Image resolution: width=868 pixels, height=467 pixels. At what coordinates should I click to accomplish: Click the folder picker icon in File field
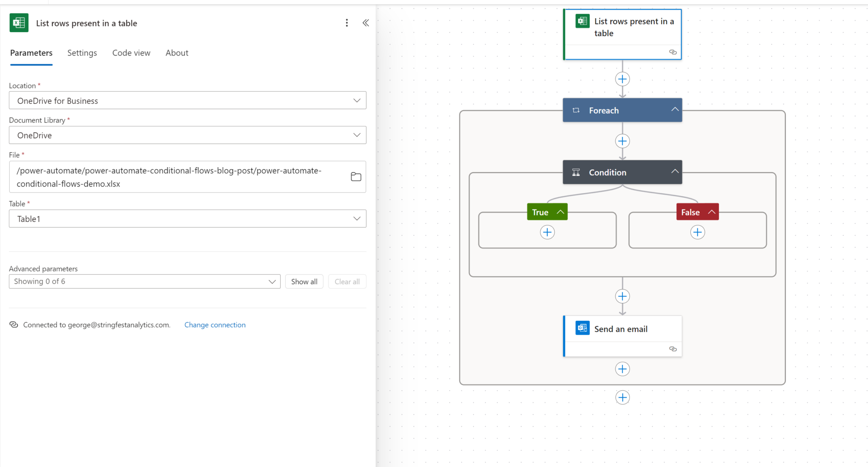click(356, 177)
